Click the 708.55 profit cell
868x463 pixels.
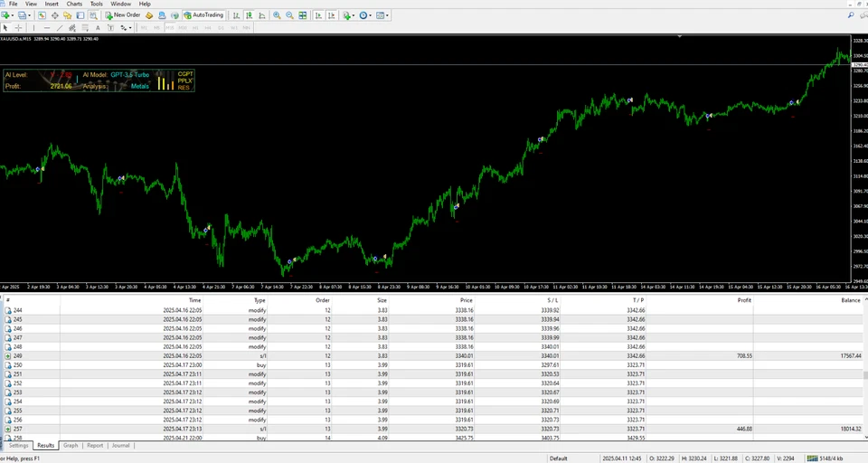point(744,356)
